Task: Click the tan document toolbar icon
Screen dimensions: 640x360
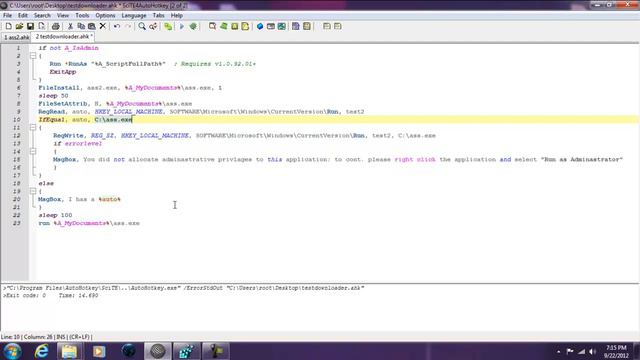Action: [x=307, y=26]
